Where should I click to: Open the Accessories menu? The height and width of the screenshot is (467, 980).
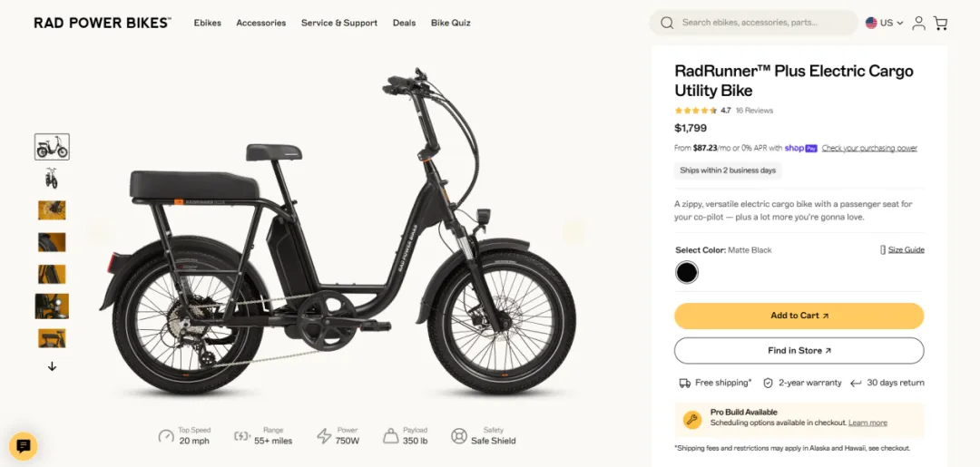coord(260,23)
